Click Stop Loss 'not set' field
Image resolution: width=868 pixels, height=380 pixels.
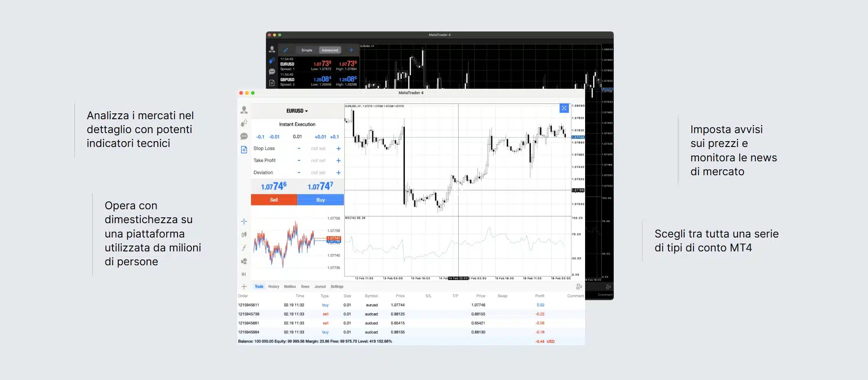(318, 148)
